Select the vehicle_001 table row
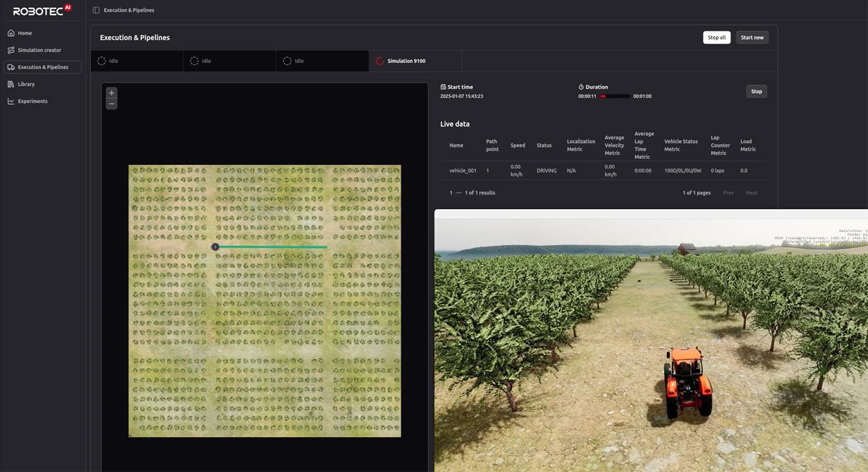This screenshot has width=868, height=472. [x=463, y=171]
